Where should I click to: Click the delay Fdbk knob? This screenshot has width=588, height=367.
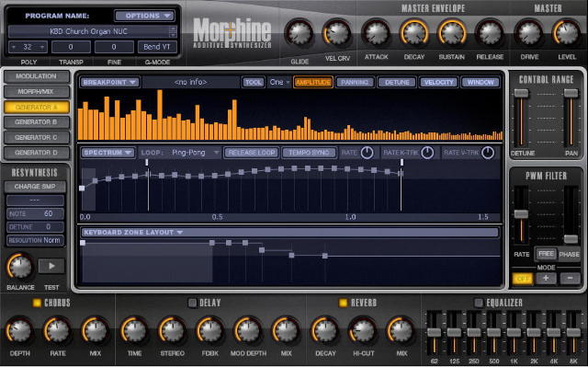pyautogui.click(x=210, y=331)
